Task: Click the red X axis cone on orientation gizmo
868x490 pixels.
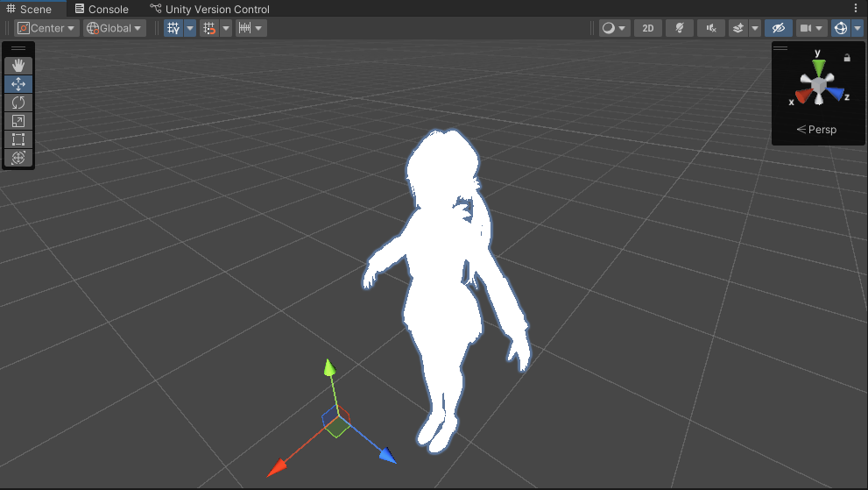Action: coord(803,96)
